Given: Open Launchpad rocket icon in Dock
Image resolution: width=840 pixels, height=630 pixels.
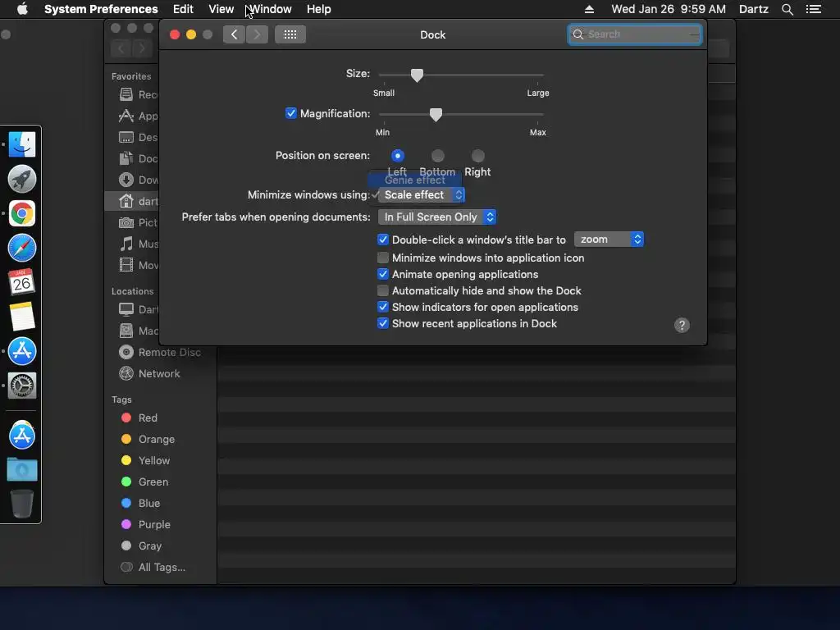Looking at the screenshot, I should tap(22, 179).
